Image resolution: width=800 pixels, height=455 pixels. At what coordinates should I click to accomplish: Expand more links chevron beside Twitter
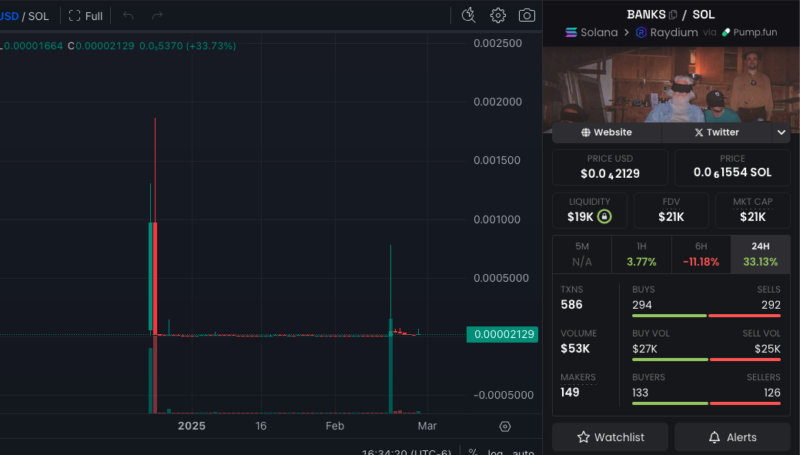[x=781, y=132]
